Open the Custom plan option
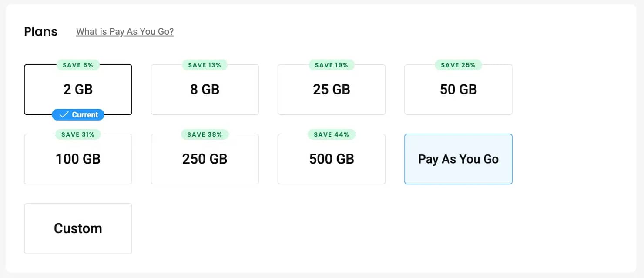Image resolution: width=644 pixels, height=278 pixels. coord(78,228)
